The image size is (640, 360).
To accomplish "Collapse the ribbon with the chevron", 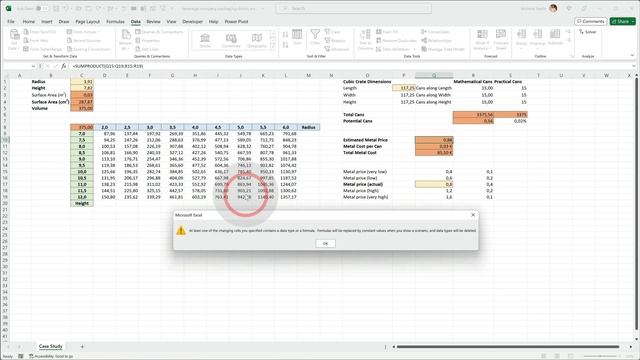I will (x=632, y=56).
